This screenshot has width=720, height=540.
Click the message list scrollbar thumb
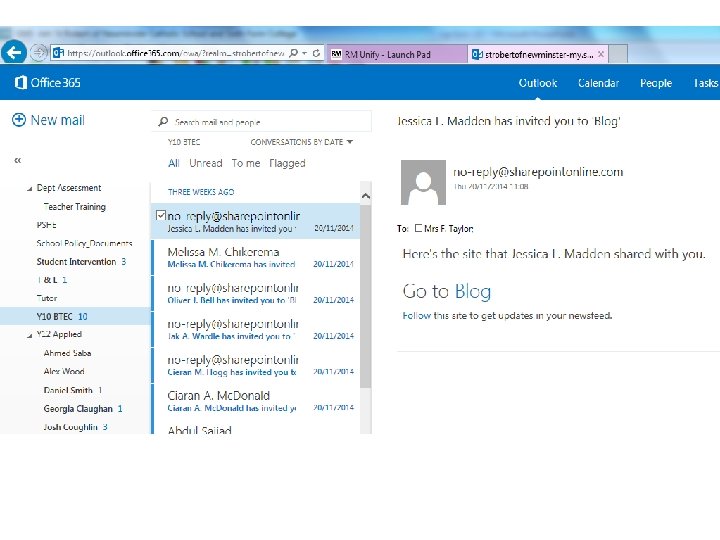point(366,296)
